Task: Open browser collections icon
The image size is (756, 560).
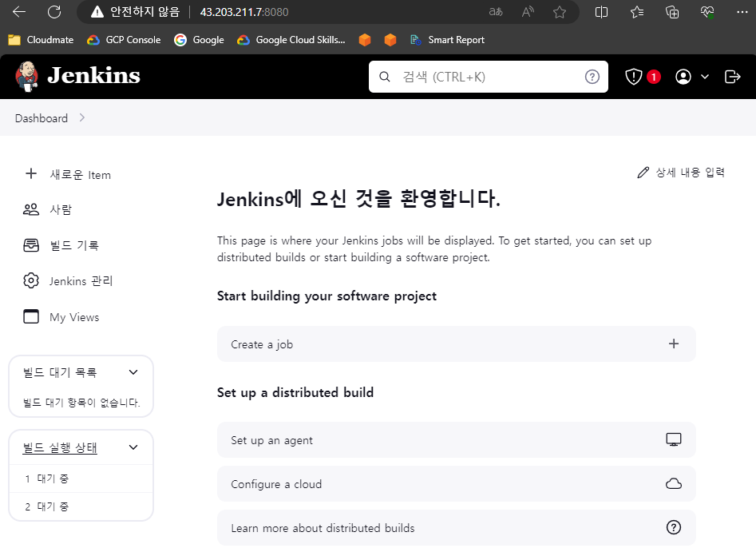Action: [672, 12]
